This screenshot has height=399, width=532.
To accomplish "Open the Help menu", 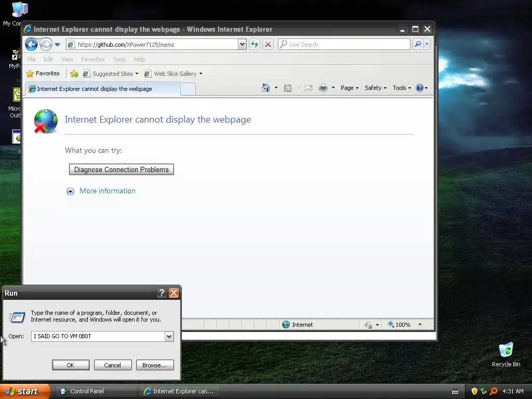I will [x=139, y=59].
